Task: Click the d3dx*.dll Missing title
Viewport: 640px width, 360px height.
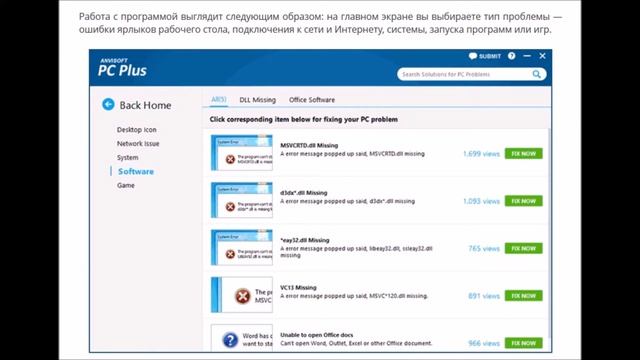Action: click(x=304, y=193)
